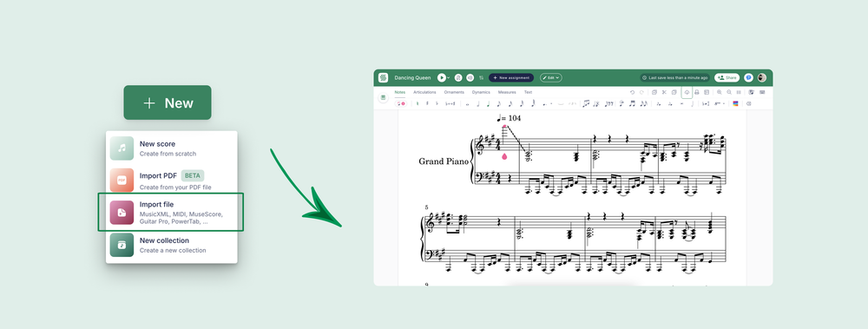The width and height of the screenshot is (868, 329).
Task: Select the eighth note duration
Action: (499, 103)
